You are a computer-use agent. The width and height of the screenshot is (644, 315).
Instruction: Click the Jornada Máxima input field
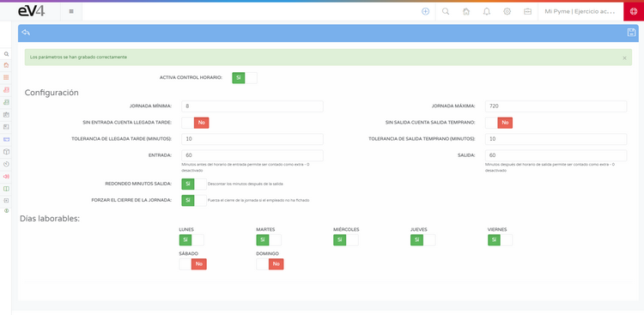(x=556, y=106)
